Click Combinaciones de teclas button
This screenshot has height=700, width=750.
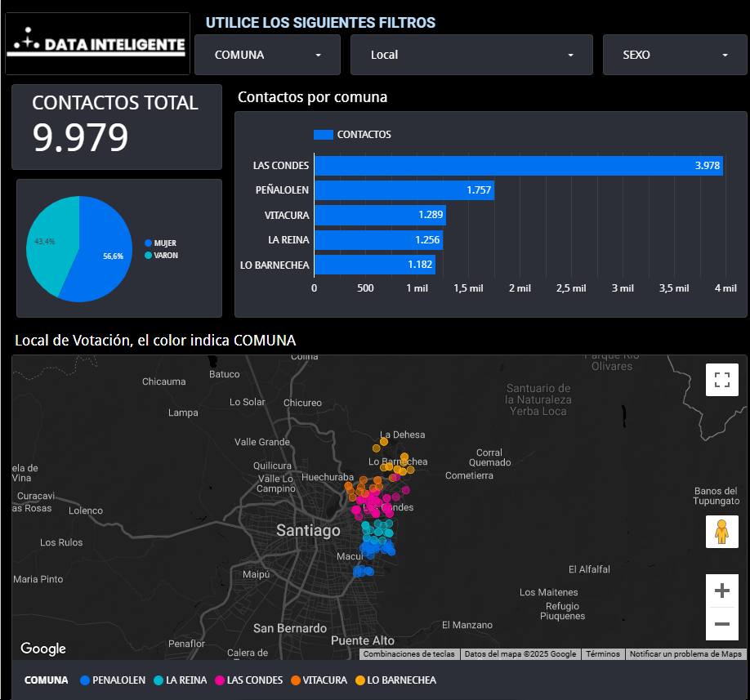pos(408,654)
